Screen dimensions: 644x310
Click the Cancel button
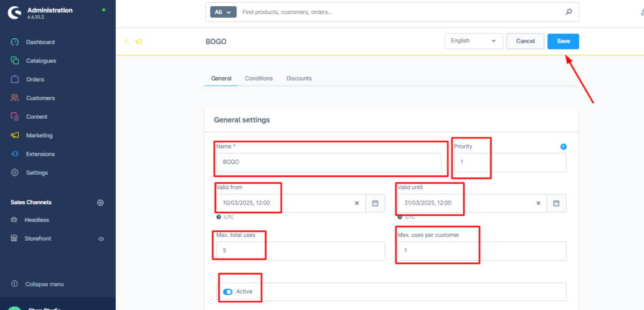(x=525, y=41)
